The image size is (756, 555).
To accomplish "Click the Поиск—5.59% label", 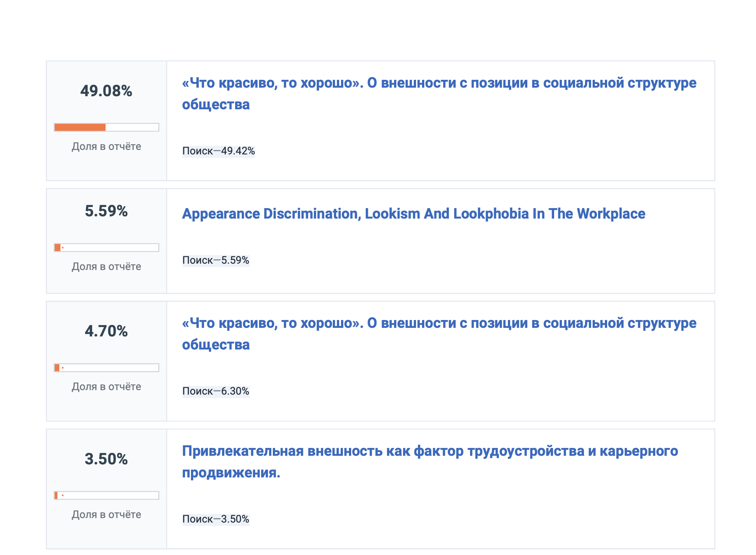I will click(x=215, y=260).
